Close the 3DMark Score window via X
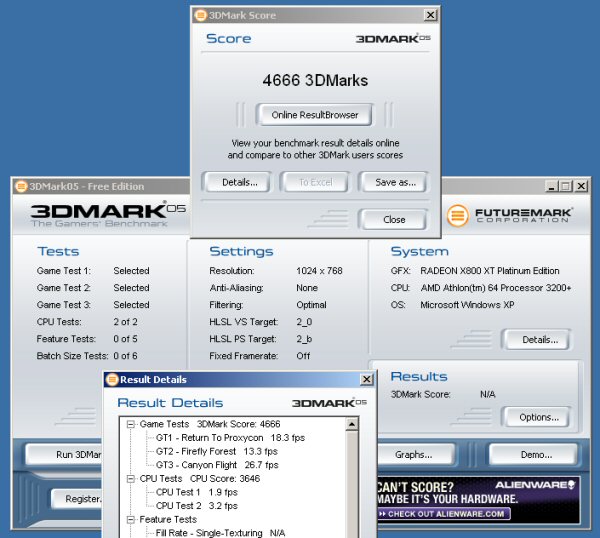This screenshot has height=538, width=600. tap(430, 15)
